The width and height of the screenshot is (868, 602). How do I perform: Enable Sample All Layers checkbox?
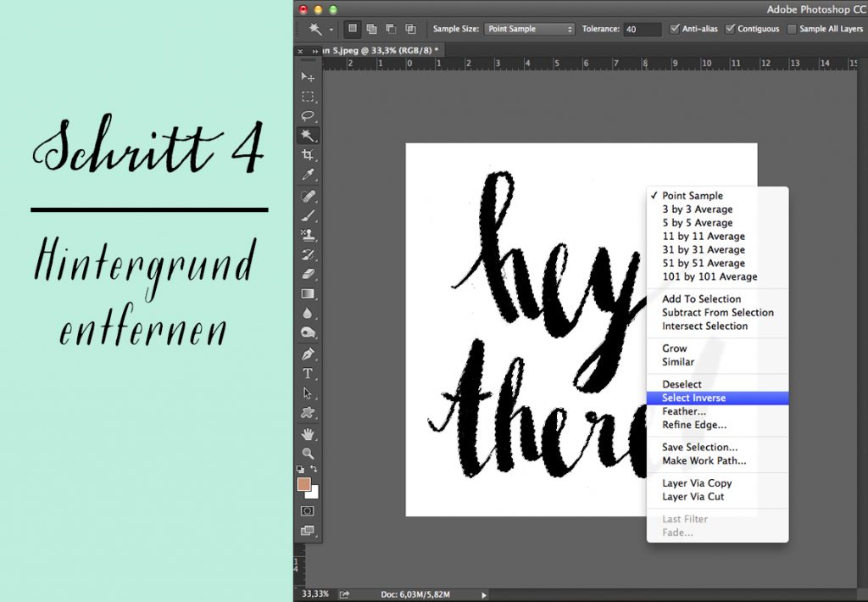(792, 29)
